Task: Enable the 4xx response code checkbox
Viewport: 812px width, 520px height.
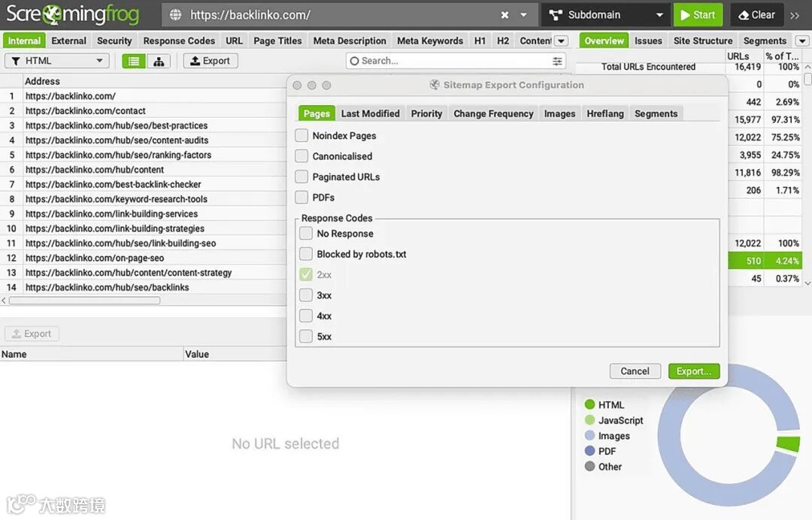Action: click(306, 316)
